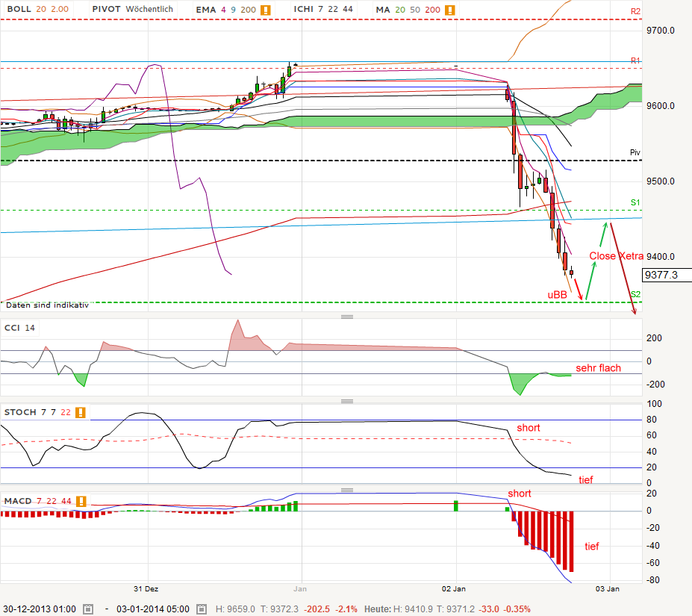692x616 pixels.
Task: Click the short annotation in STOCH panel
Action: tap(529, 427)
